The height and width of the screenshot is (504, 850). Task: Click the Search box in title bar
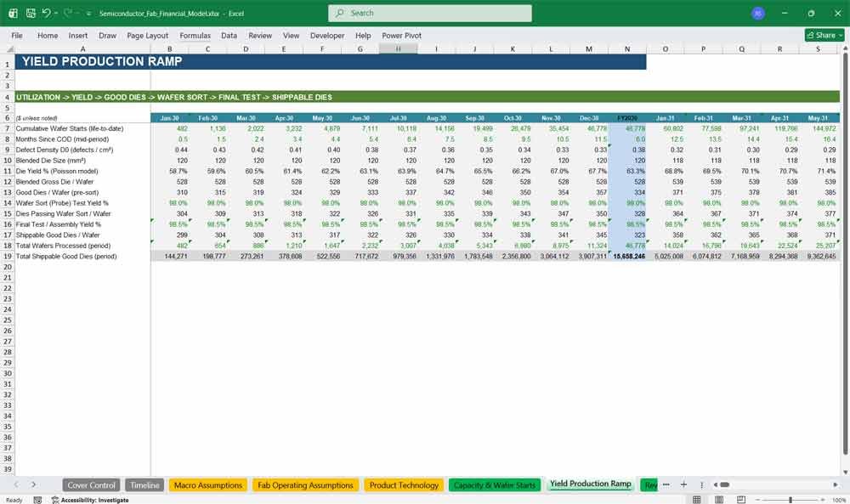point(430,13)
